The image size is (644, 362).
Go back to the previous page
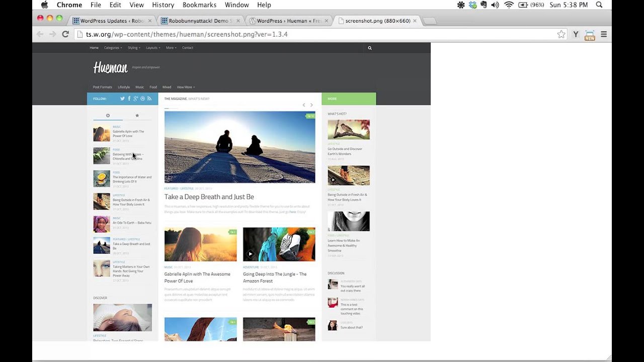(40, 34)
